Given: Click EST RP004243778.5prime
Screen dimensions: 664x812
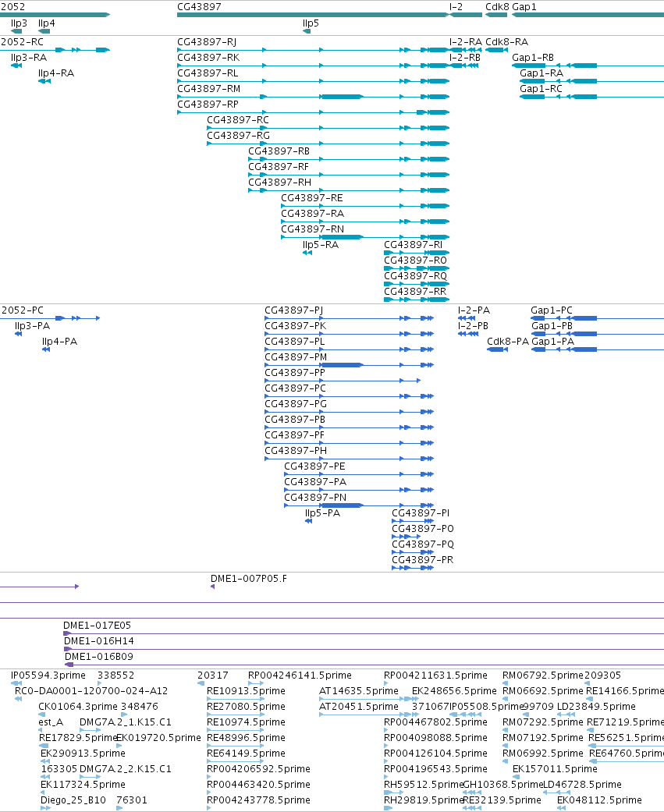Looking at the screenshot, I should [258, 800].
